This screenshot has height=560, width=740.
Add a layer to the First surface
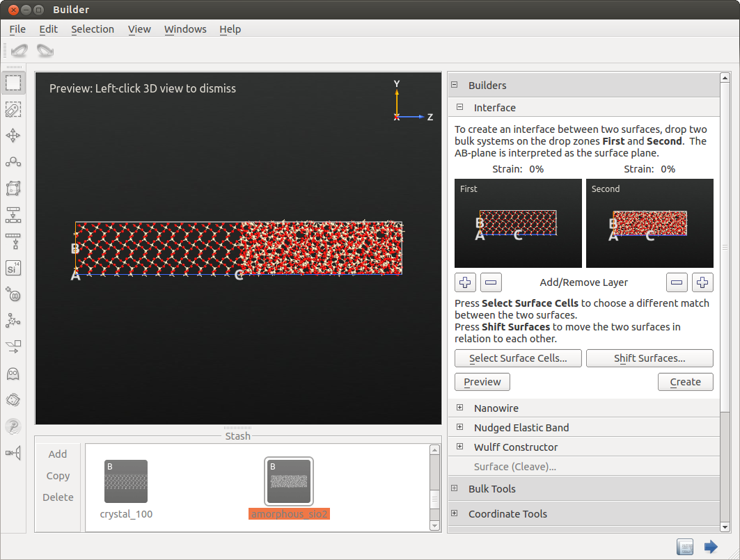465,282
